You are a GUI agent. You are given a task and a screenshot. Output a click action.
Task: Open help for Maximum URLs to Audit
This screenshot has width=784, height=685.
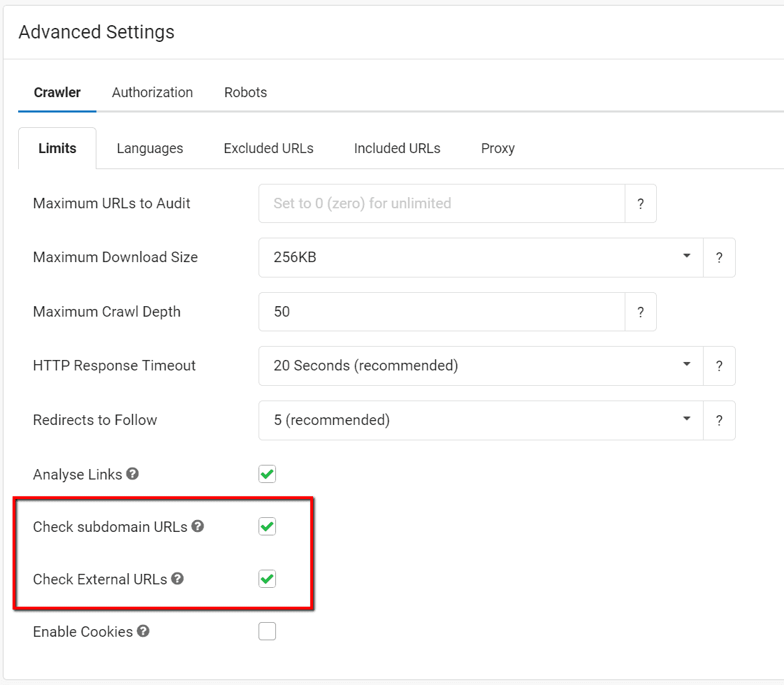[641, 203]
